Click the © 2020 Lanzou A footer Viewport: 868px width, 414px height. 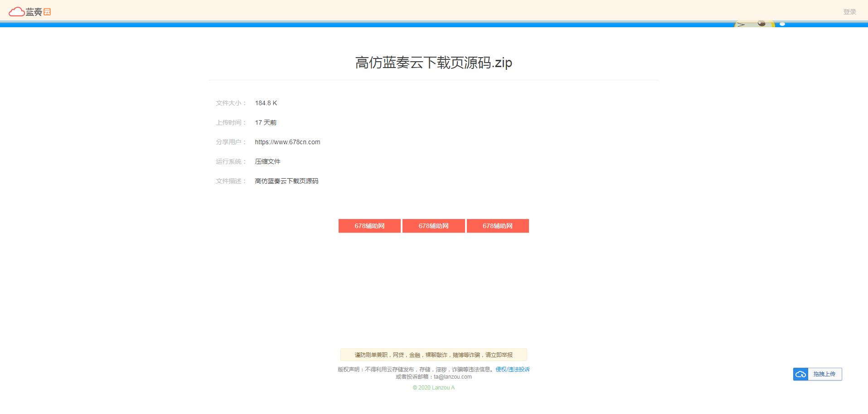pyautogui.click(x=434, y=388)
